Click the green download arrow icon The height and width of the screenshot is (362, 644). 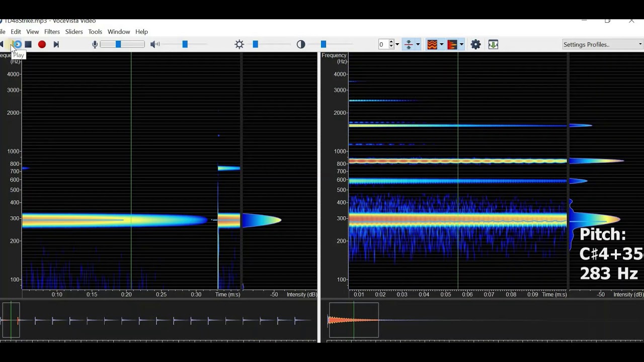click(x=493, y=44)
